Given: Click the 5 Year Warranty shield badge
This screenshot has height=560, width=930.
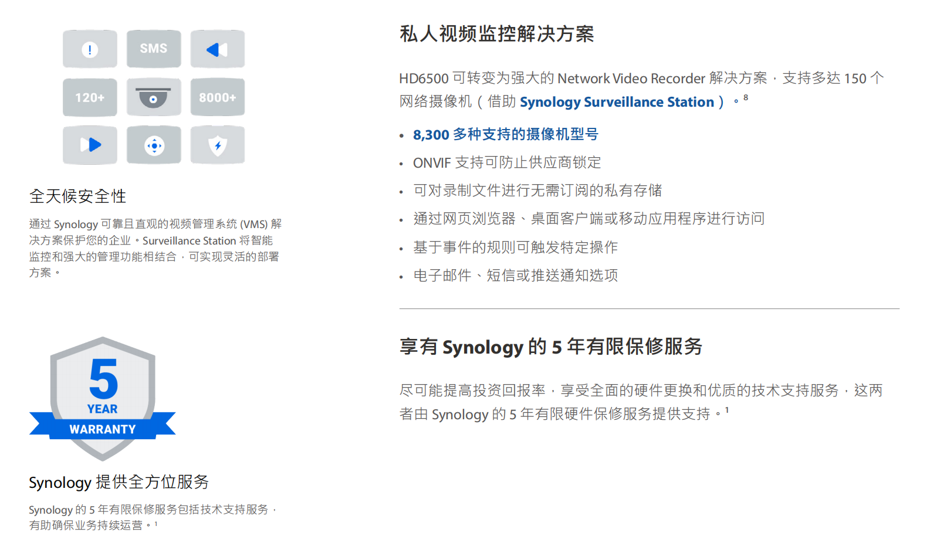Looking at the screenshot, I should click(x=103, y=399).
